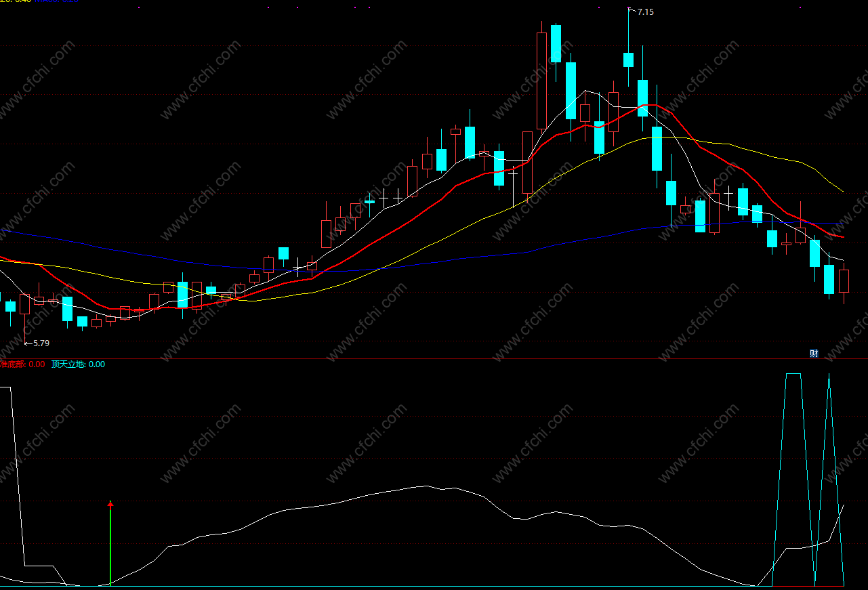The image size is (868, 590).
Task: Click the 7.15 high price label
Action: tap(645, 12)
